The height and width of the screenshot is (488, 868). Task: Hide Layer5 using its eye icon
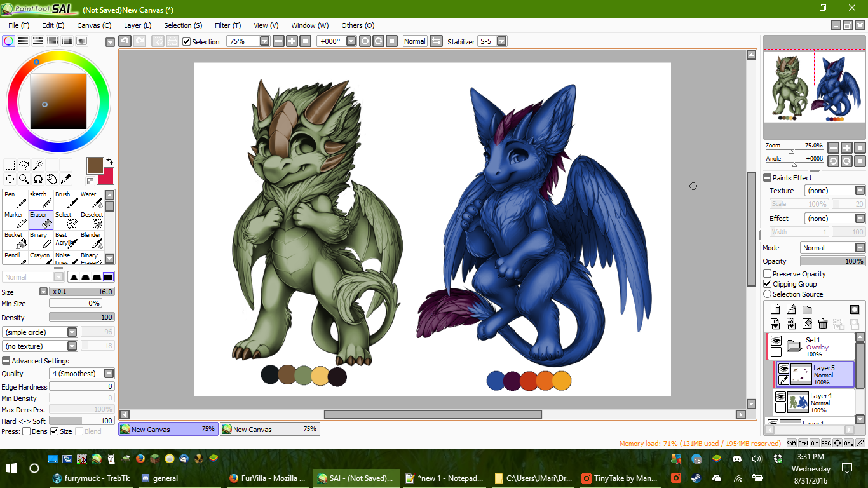(x=783, y=369)
